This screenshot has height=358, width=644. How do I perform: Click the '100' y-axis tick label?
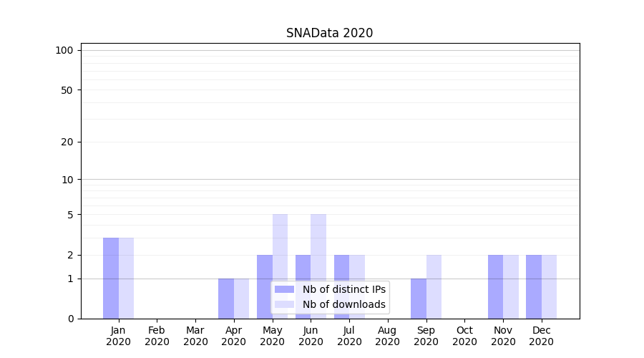click(64, 50)
